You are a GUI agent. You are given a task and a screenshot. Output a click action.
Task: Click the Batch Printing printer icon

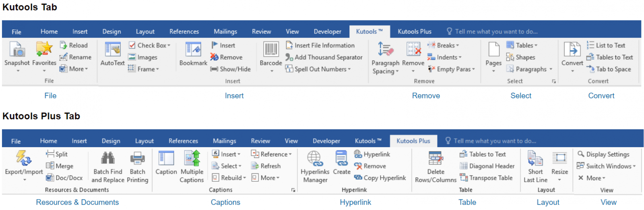(137, 158)
